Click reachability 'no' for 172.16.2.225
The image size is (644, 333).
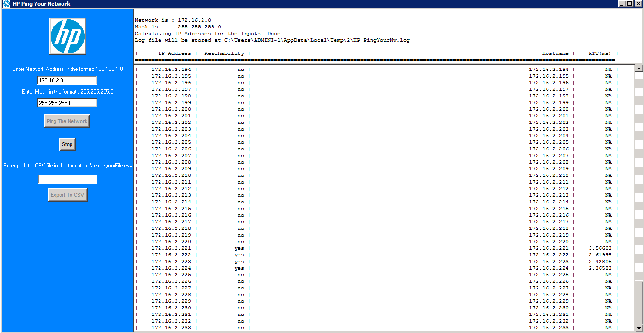click(241, 275)
